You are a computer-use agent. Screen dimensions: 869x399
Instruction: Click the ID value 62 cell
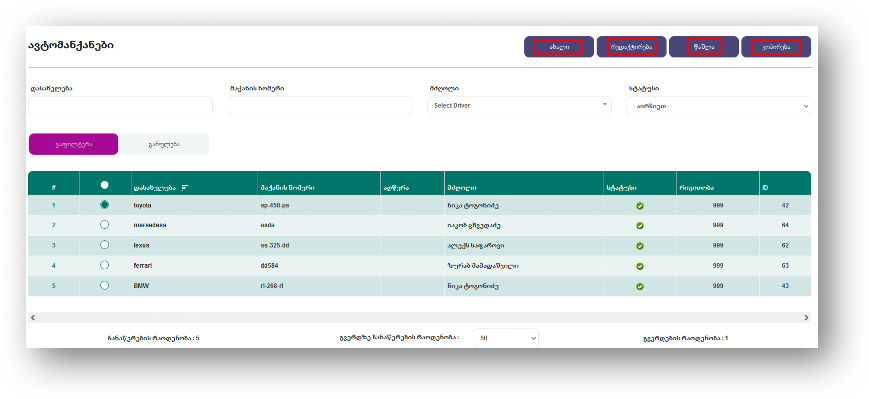coord(785,245)
